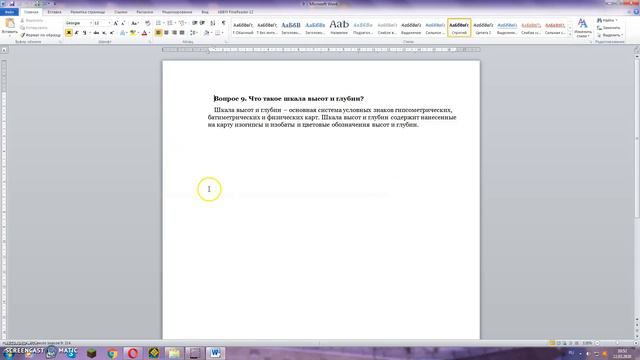640x360 pixels.
Task: Apply the red font color button
Action: [x=144, y=33]
